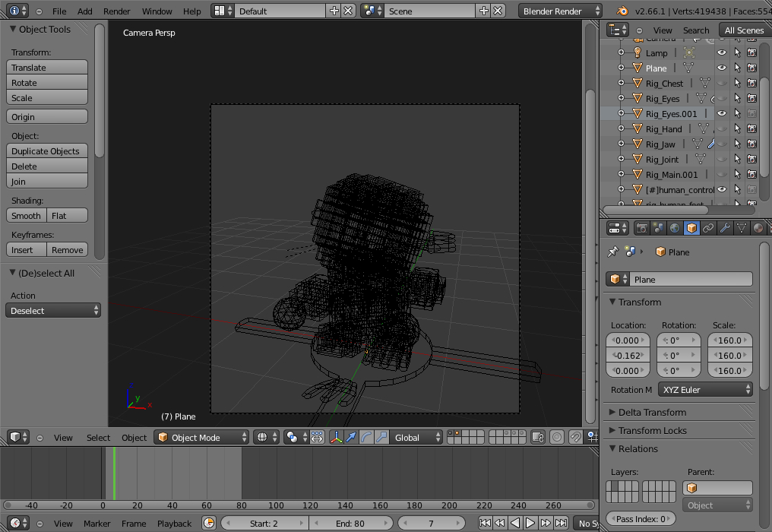Open the Constraints tab (chain link icon)
772x532 pixels.
(709, 227)
